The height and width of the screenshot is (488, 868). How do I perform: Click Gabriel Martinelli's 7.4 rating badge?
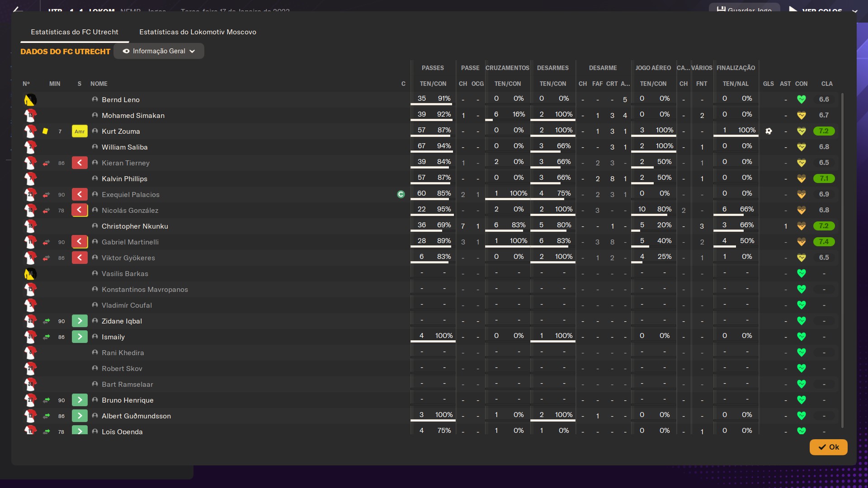(824, 242)
